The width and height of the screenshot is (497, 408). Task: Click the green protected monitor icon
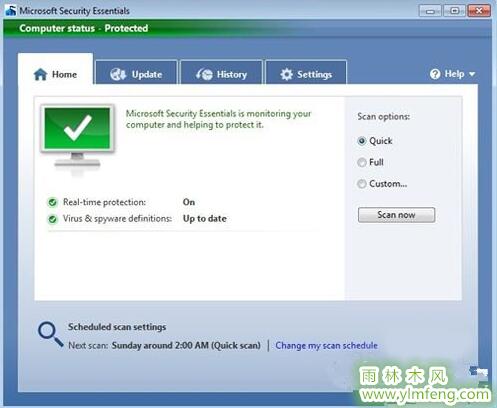(x=77, y=137)
